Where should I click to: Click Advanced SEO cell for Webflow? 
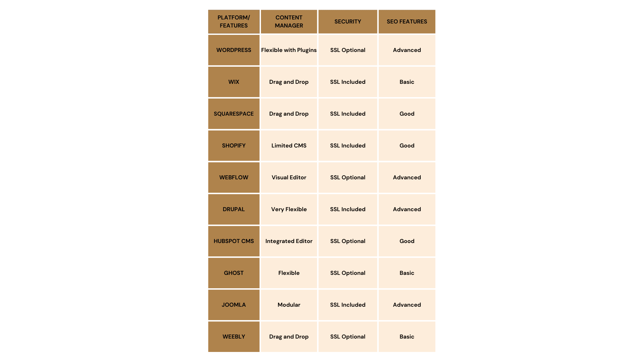click(407, 177)
